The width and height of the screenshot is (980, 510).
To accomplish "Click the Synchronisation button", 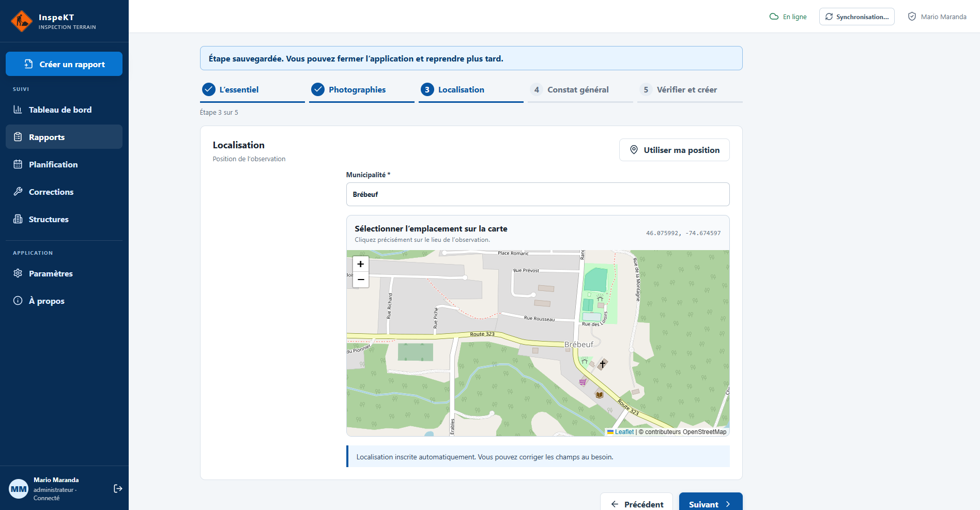I will tap(856, 17).
